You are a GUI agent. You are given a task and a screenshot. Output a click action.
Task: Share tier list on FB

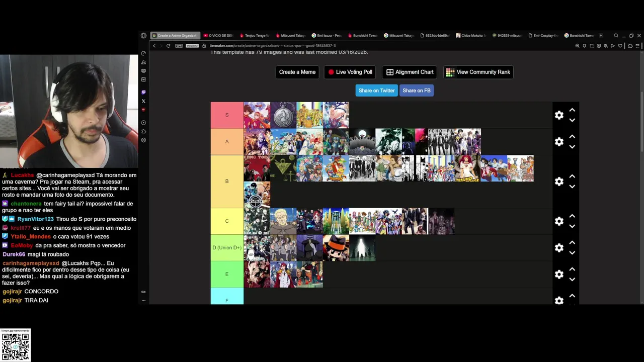(417, 90)
